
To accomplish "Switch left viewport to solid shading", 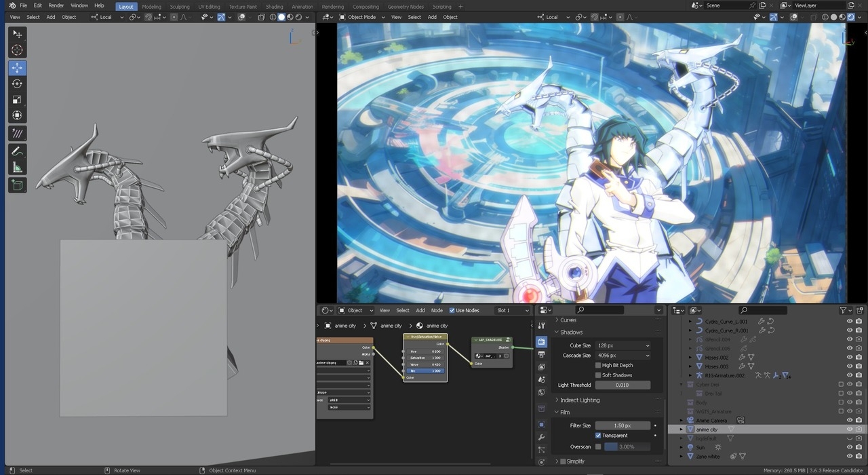I will point(281,17).
